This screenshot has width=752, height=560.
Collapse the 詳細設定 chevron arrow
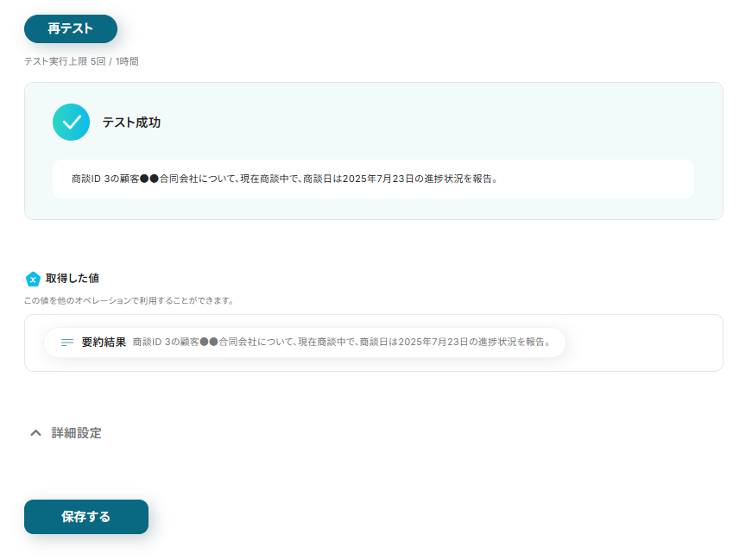tap(35, 433)
